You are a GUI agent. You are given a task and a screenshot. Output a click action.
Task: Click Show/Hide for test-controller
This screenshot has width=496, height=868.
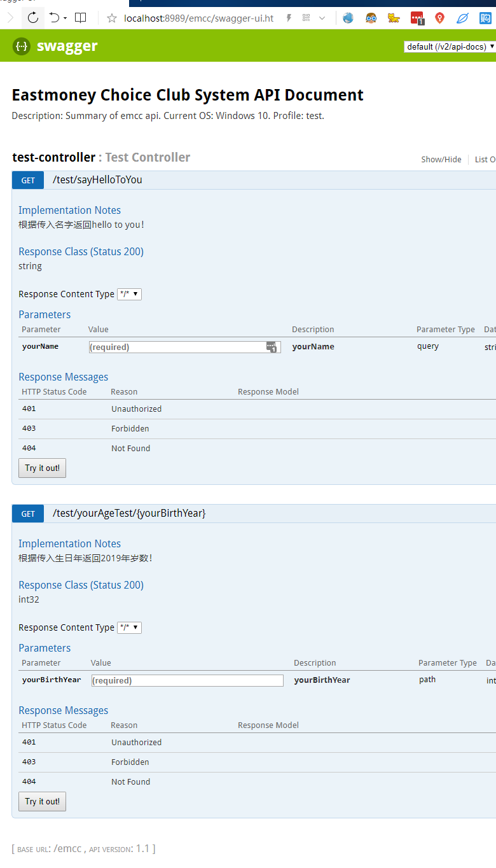pos(441,159)
